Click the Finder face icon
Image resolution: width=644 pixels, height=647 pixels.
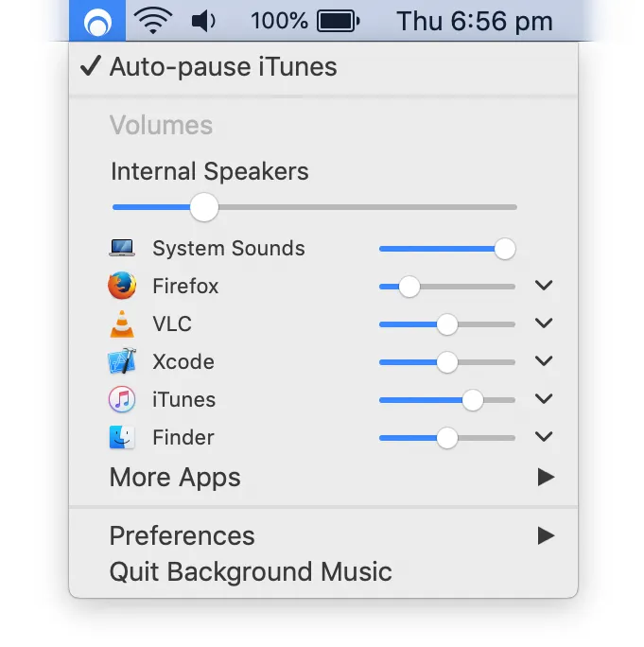pos(122,437)
